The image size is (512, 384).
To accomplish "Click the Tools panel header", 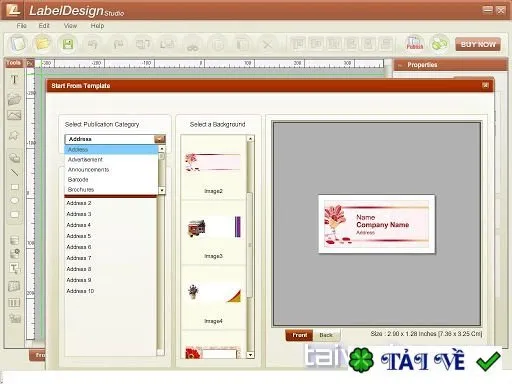I will tap(14, 63).
